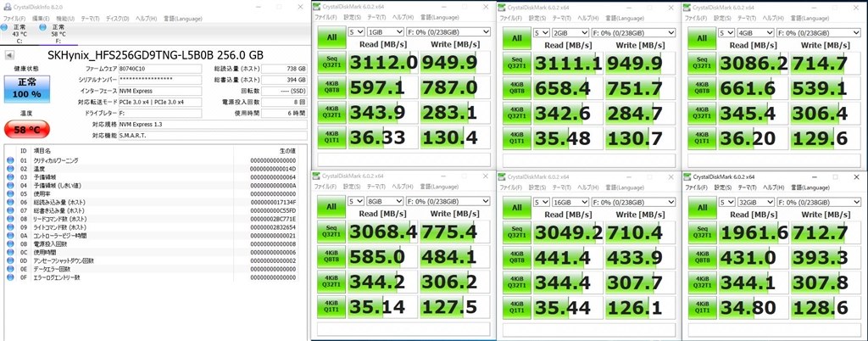Click the red 58 °C temperature indicator

tap(26, 130)
